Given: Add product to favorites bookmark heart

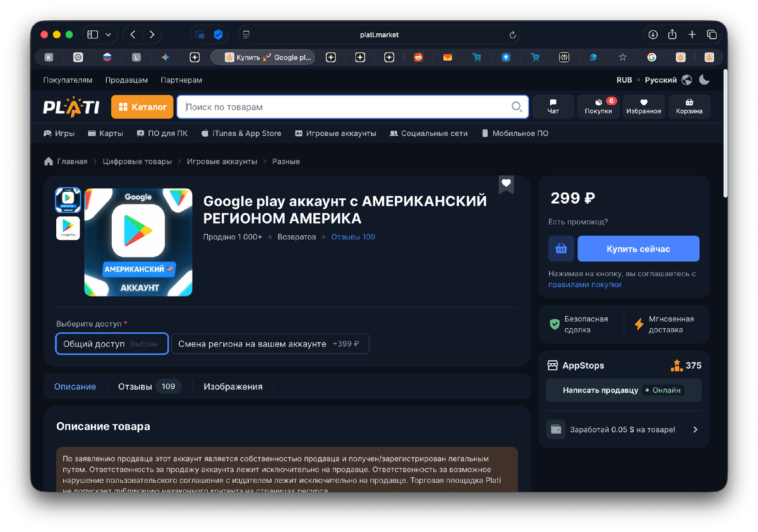Looking at the screenshot, I should [506, 184].
